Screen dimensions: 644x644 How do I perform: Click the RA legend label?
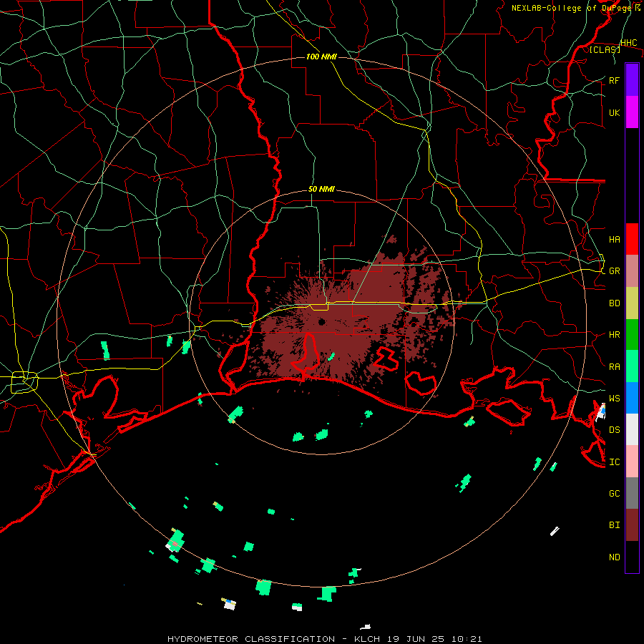pyautogui.click(x=614, y=366)
